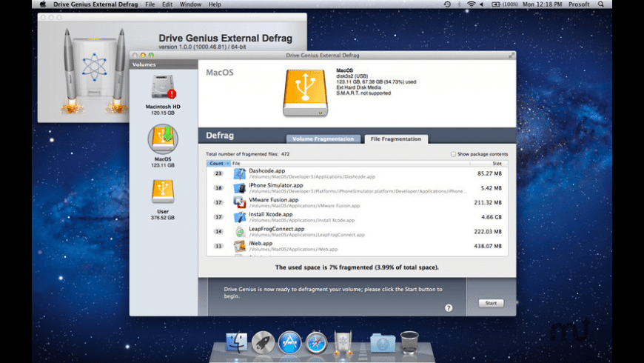The width and height of the screenshot is (644, 363).
Task: Click the 211.32 MB size value
Action: (x=488, y=203)
